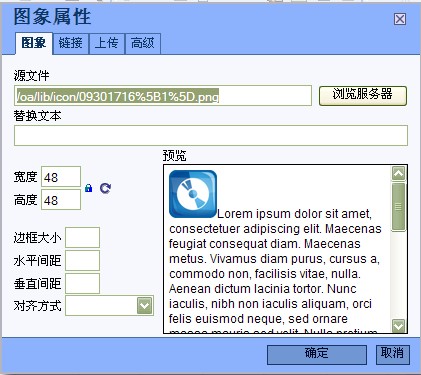Click the 源文件 label
Screen dimensions: 421x375
pos(31,76)
